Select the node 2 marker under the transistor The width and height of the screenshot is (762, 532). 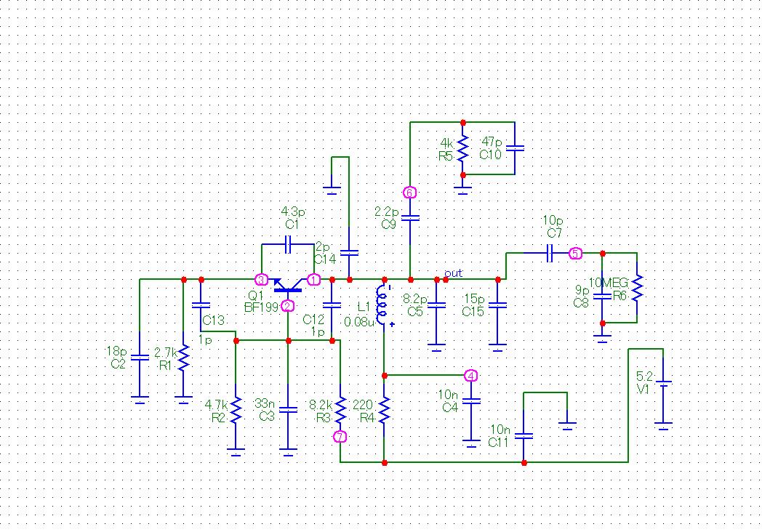coord(288,306)
